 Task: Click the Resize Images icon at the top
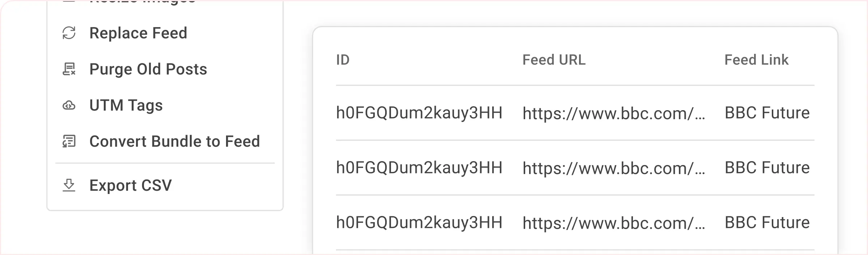(69, 2)
